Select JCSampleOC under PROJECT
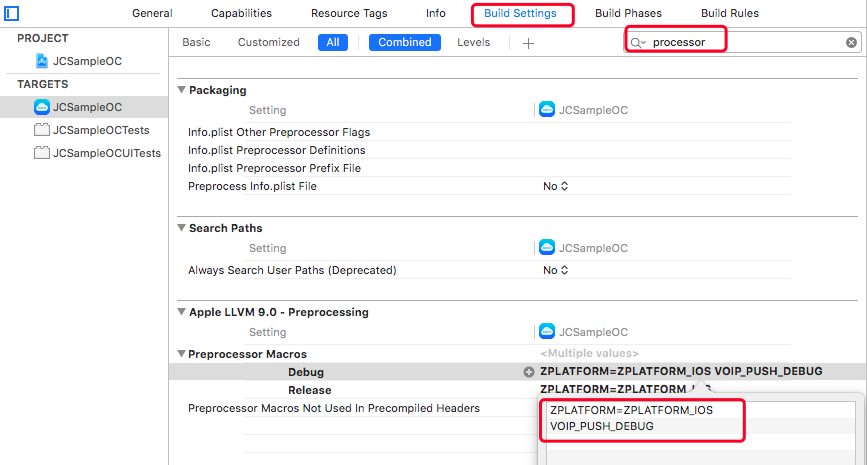 point(87,61)
